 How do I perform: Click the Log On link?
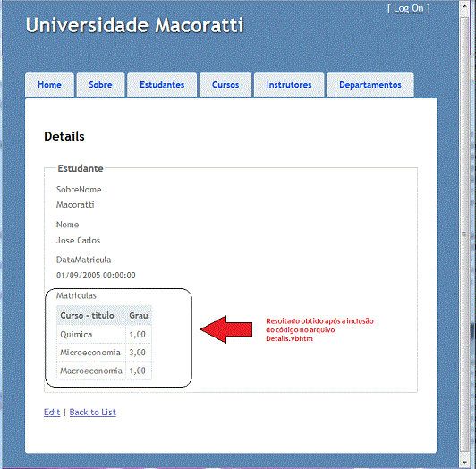coord(408,9)
